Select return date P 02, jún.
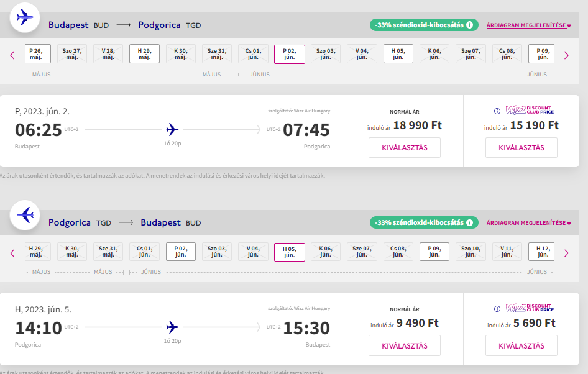Image resolution: width=588 pixels, height=374 pixels. pyautogui.click(x=181, y=252)
